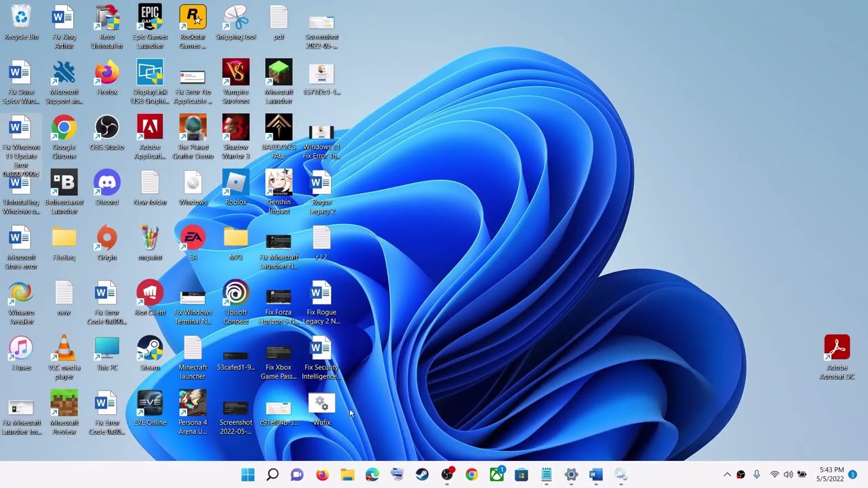Open the Windows Start menu

coord(248,474)
